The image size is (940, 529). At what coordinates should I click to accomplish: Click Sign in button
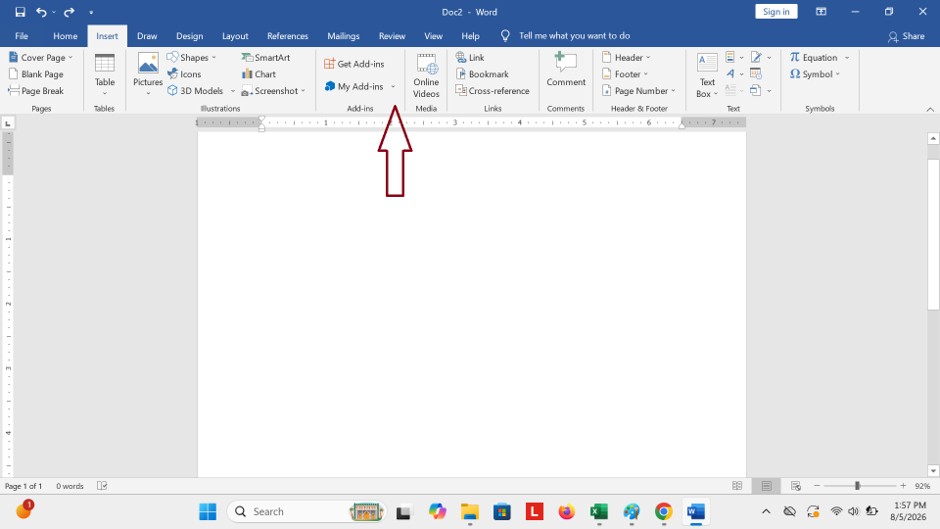coord(776,12)
